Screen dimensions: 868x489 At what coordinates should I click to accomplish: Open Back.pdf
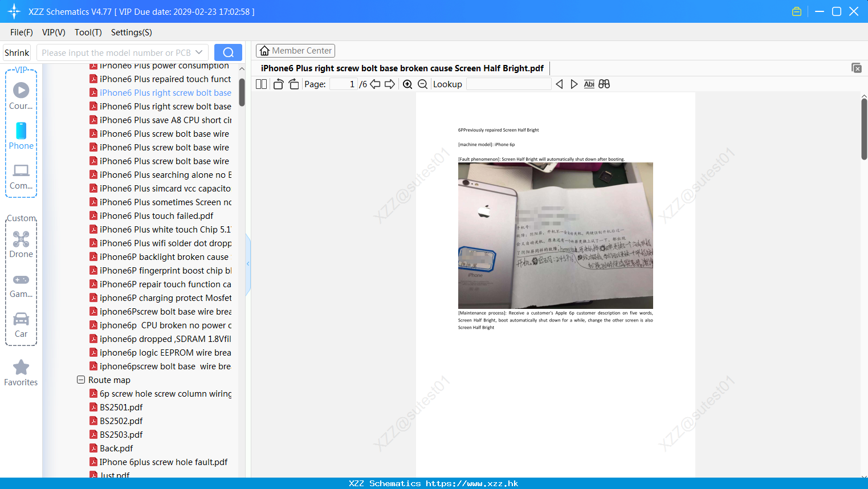click(x=112, y=449)
